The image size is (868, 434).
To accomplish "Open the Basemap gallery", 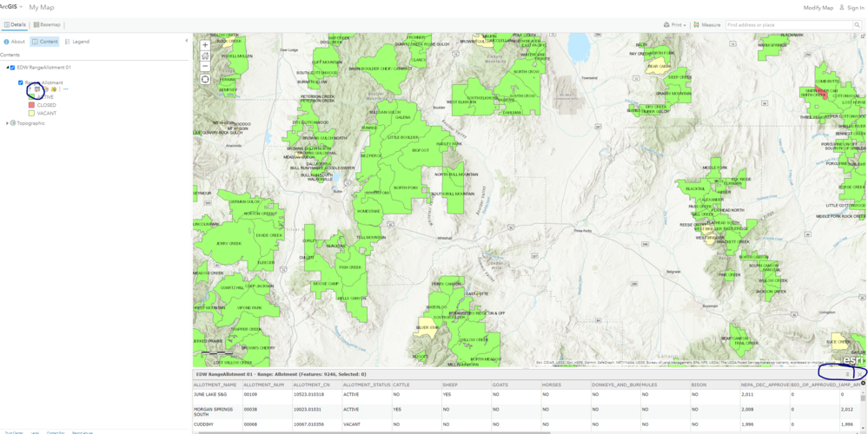I will (x=47, y=25).
